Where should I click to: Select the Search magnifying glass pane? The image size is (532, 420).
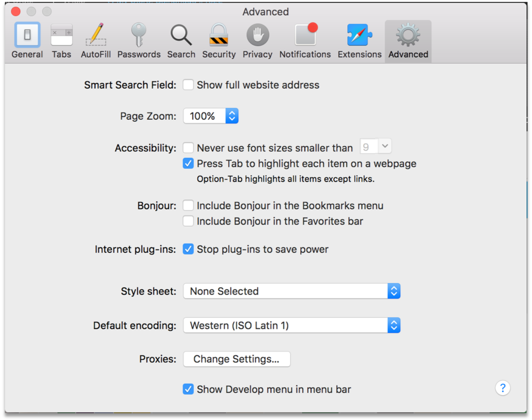click(x=181, y=41)
